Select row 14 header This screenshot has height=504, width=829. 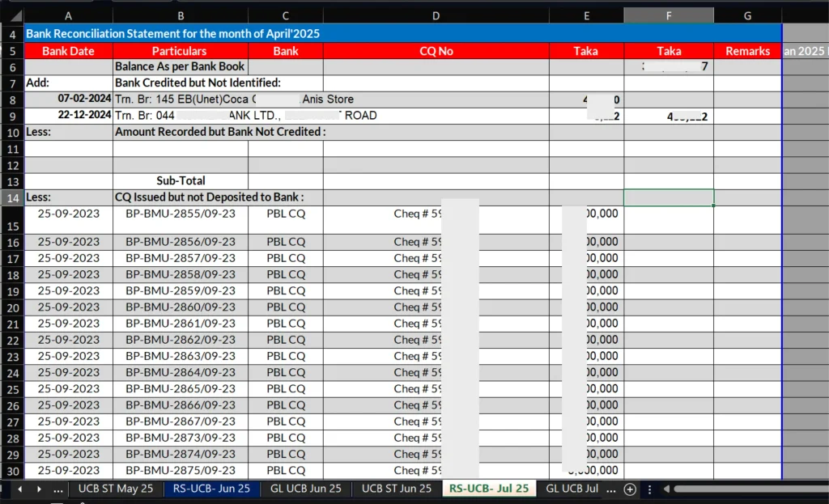pyautogui.click(x=12, y=197)
